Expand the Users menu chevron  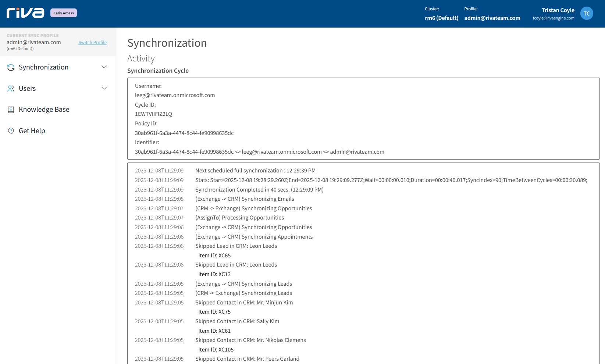coord(104,88)
